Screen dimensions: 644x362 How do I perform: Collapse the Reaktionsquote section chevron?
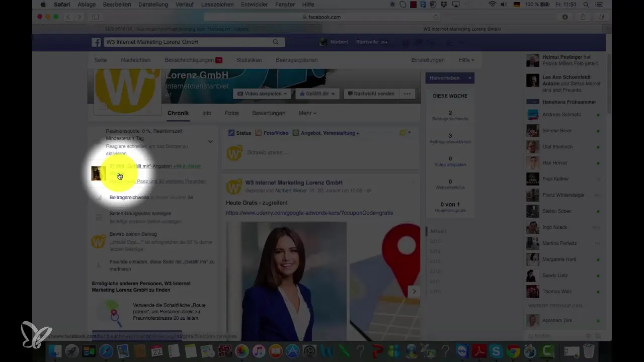pyautogui.click(x=210, y=142)
